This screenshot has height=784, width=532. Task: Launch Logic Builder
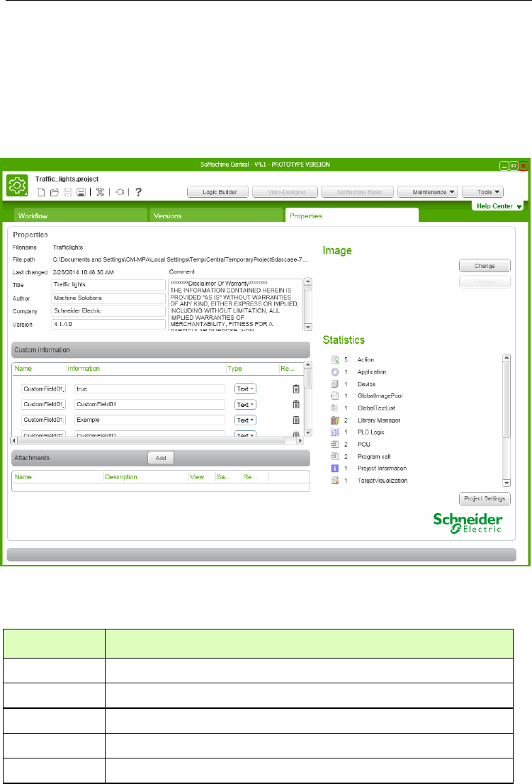pyautogui.click(x=217, y=192)
